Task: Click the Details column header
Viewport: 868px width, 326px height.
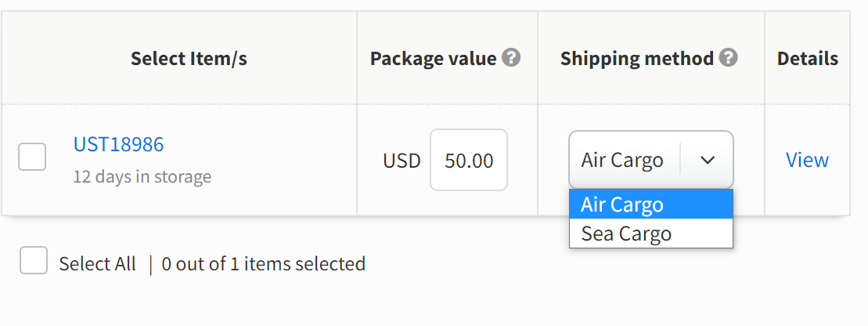Action: tap(808, 58)
